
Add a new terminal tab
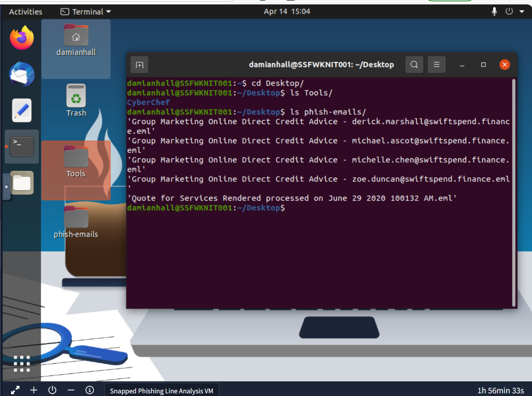coord(140,65)
